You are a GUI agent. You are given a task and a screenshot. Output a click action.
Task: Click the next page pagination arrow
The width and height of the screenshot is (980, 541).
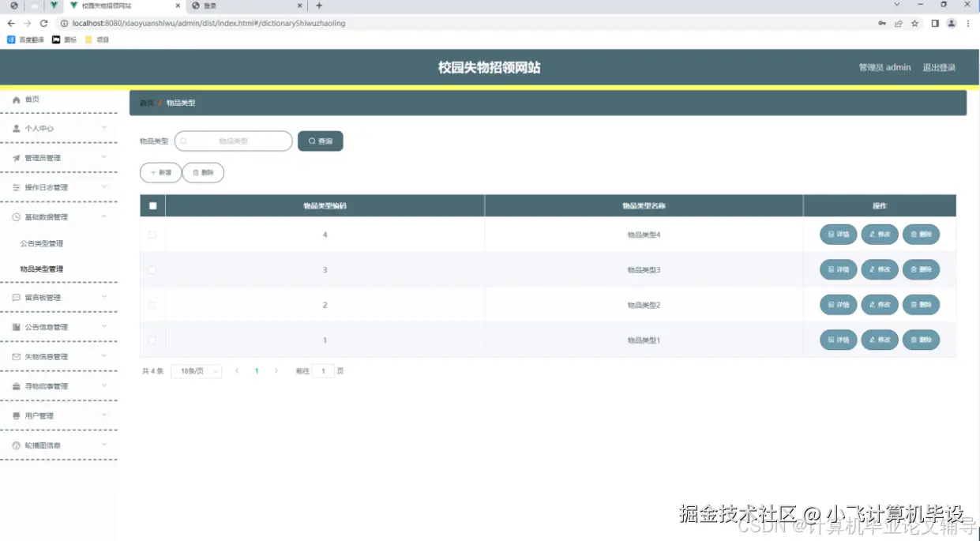click(276, 371)
